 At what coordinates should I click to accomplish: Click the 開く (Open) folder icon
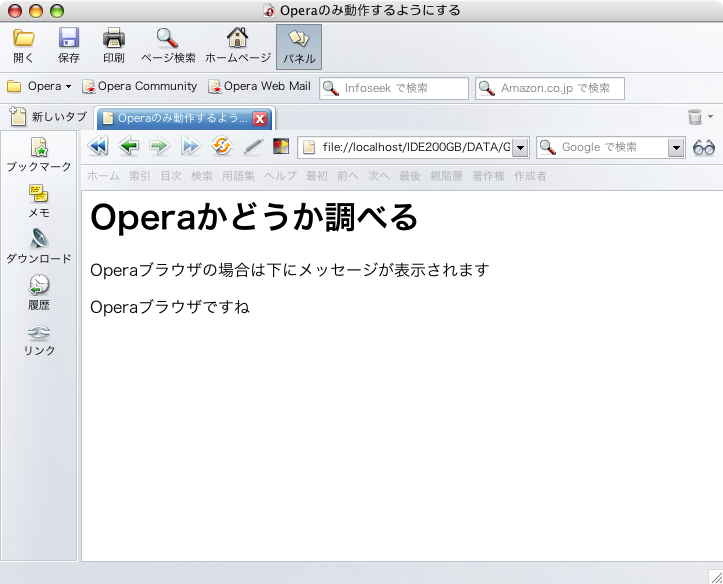pyautogui.click(x=23, y=40)
